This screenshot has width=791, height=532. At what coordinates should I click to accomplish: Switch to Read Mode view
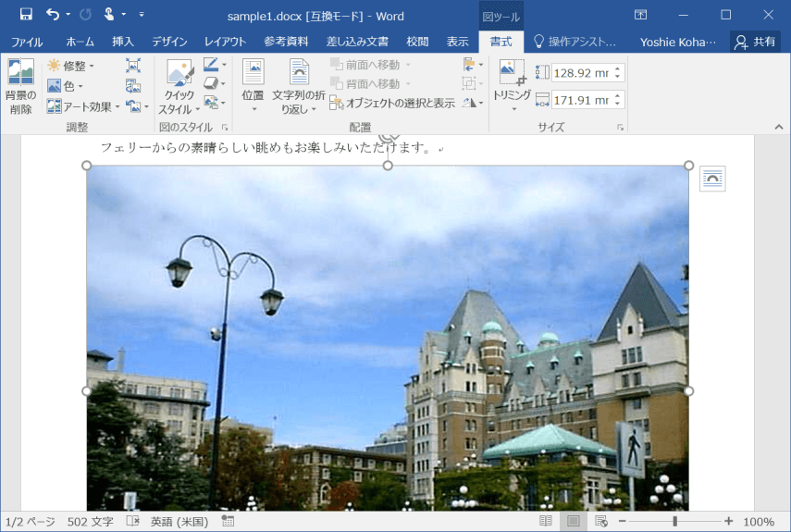point(545,521)
